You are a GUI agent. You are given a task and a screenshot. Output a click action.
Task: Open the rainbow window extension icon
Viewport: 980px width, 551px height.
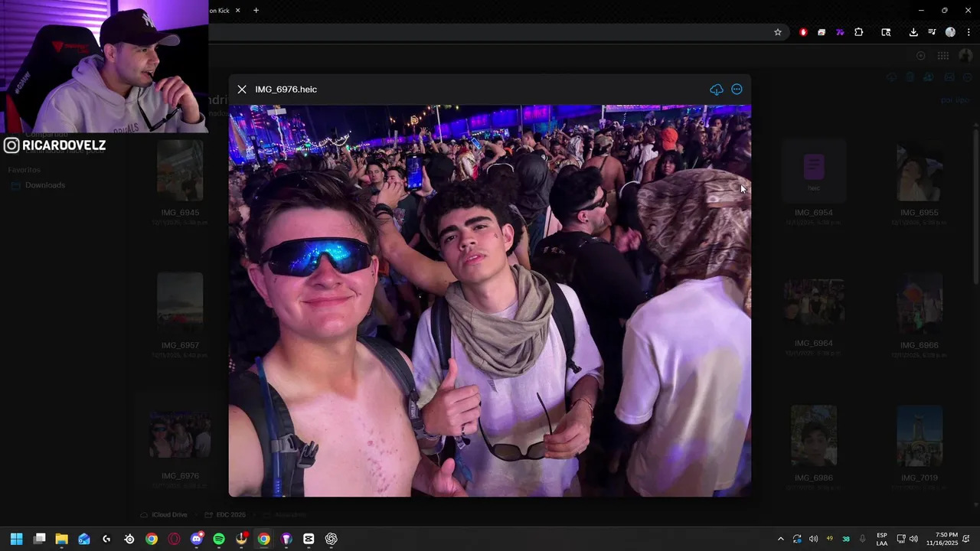point(822,32)
